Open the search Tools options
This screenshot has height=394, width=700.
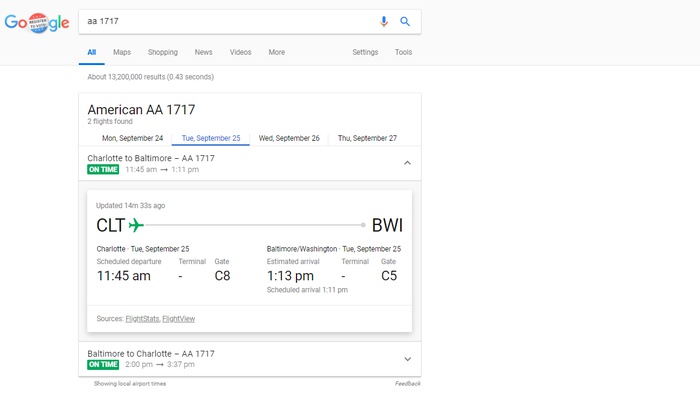(403, 52)
